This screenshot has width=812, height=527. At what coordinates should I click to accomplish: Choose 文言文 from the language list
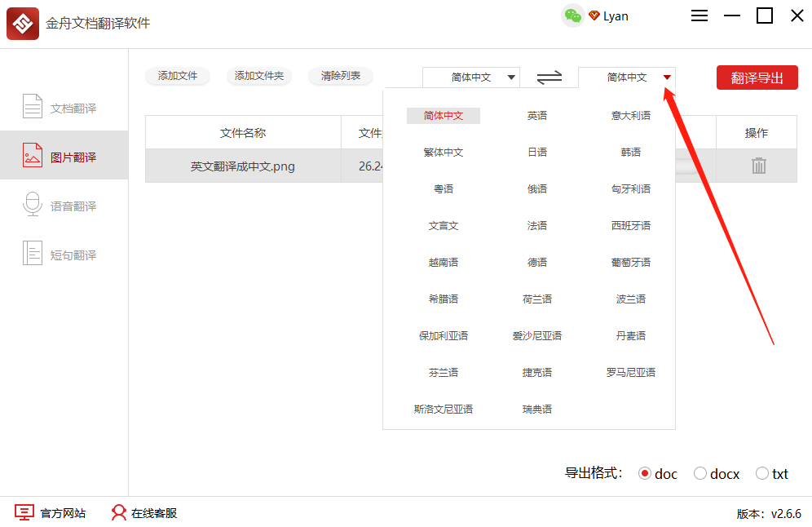[444, 226]
